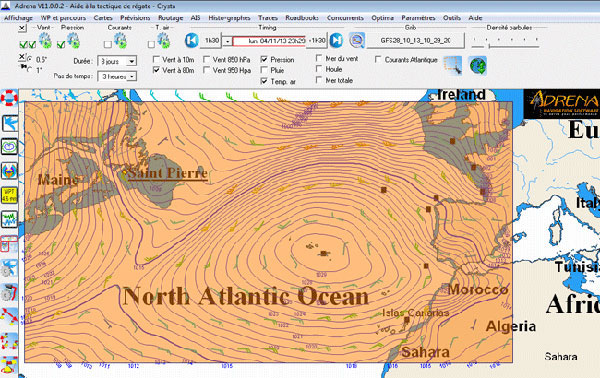Open the Routage menu

pyautogui.click(x=170, y=18)
